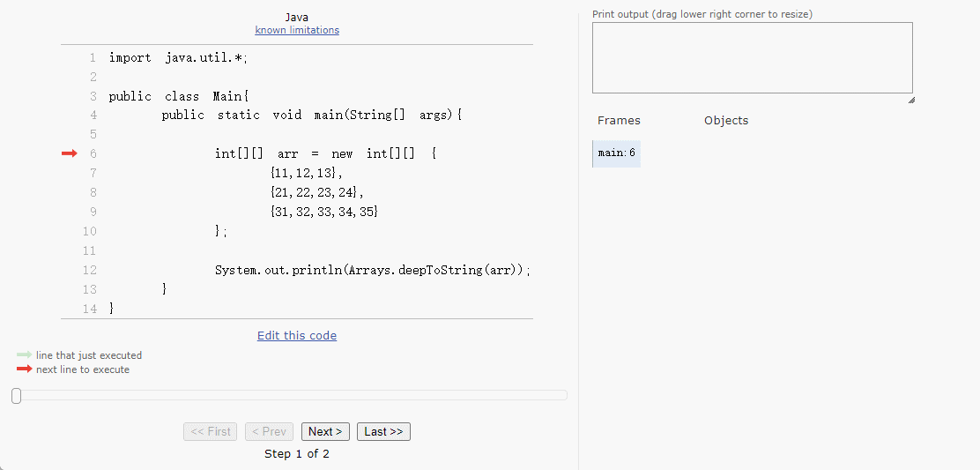This screenshot has width=980, height=470.
Task: Click the Frames column heading
Action: (619, 121)
